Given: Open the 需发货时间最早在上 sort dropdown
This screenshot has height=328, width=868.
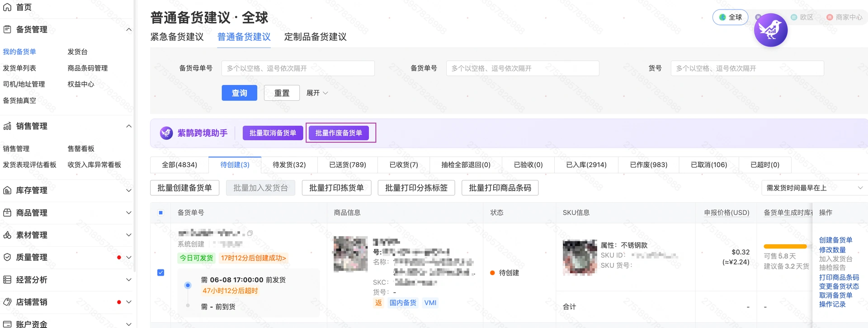Looking at the screenshot, I should tap(814, 188).
